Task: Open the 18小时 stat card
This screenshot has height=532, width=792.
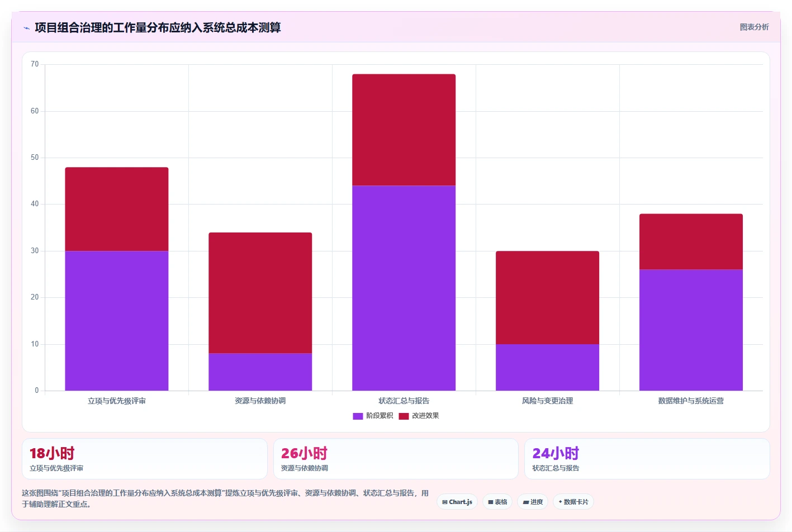Action: click(145, 459)
